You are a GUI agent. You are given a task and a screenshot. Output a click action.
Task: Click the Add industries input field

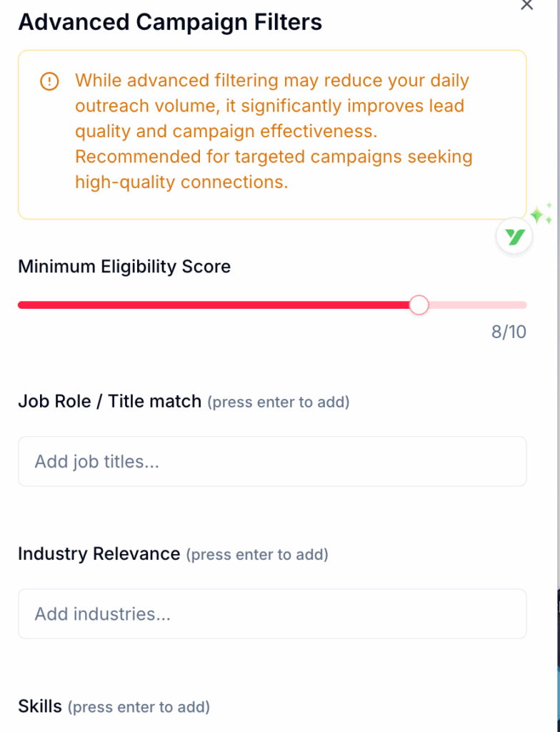click(272, 613)
